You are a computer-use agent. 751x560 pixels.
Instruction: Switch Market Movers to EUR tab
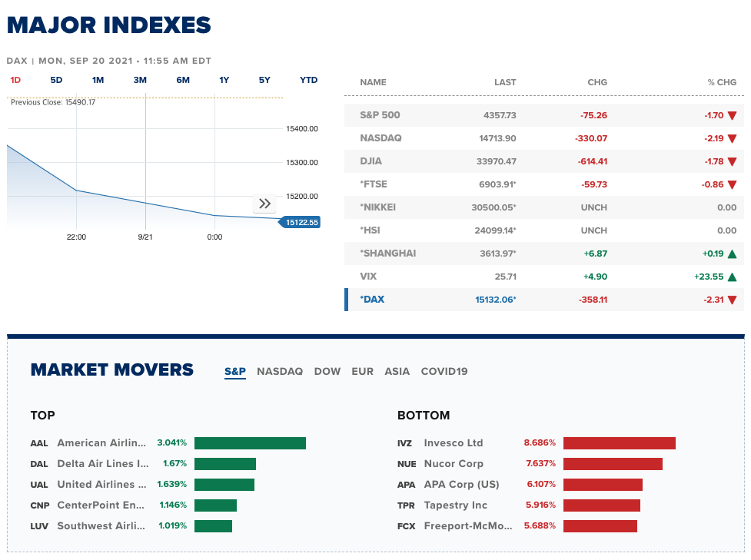(x=363, y=372)
